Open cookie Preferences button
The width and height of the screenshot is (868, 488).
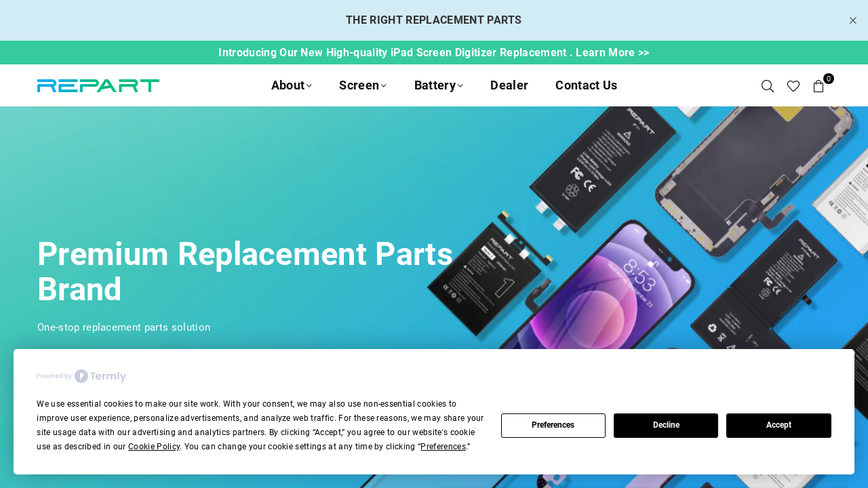pos(553,426)
